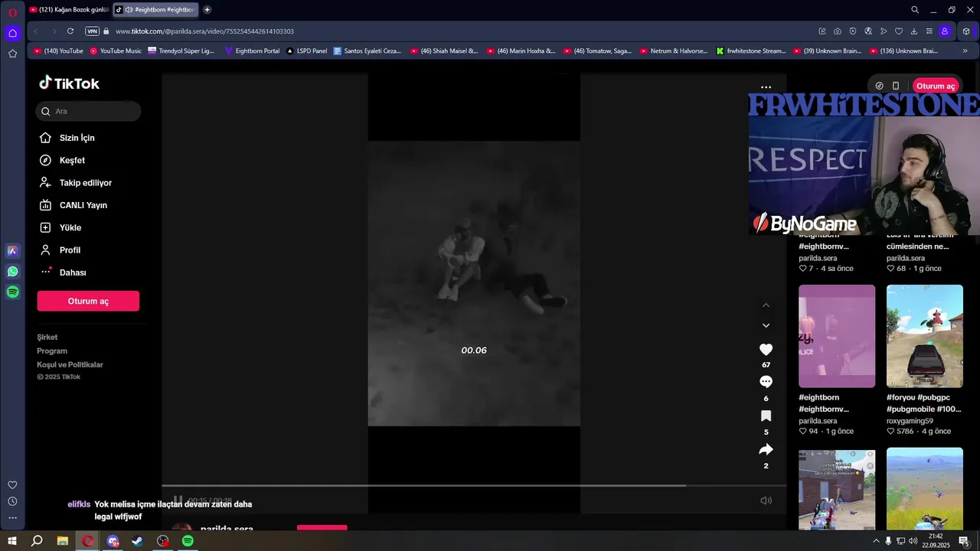Click the get-app phone icon in TikTok header
Image resolution: width=980 pixels, height=551 pixels.
896,86
